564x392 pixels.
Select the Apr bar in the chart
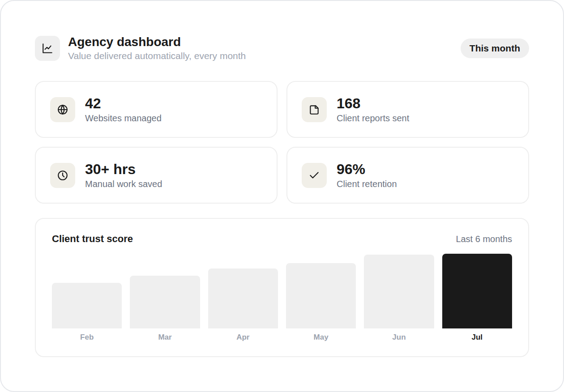pyautogui.click(x=243, y=298)
